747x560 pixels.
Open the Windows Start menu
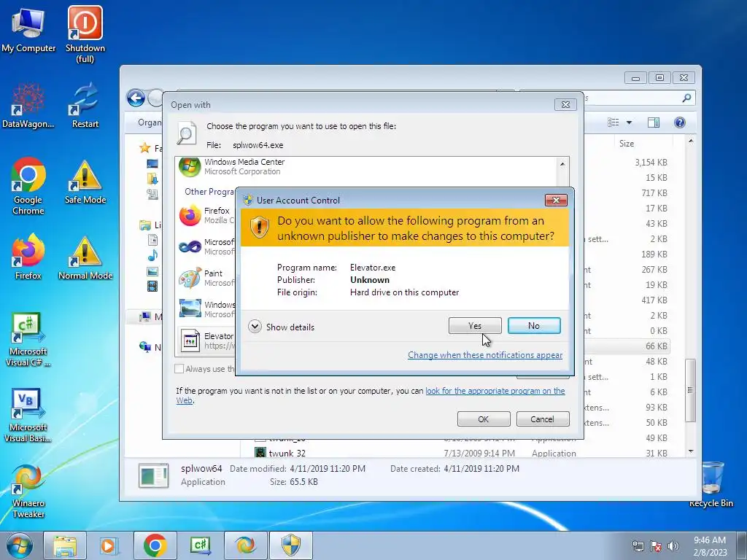pyautogui.click(x=20, y=545)
